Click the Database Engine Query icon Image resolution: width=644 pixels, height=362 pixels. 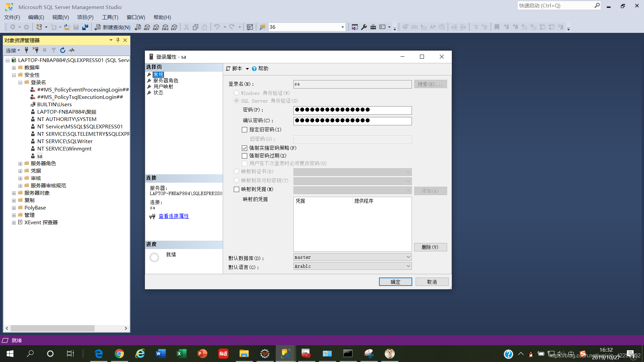point(138,27)
